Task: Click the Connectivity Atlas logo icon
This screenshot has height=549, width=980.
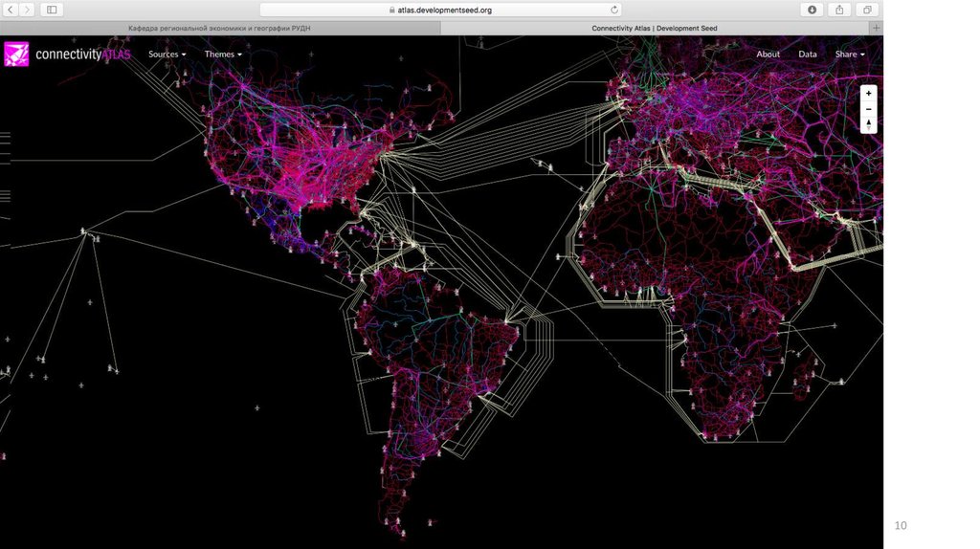Action: 16,55
